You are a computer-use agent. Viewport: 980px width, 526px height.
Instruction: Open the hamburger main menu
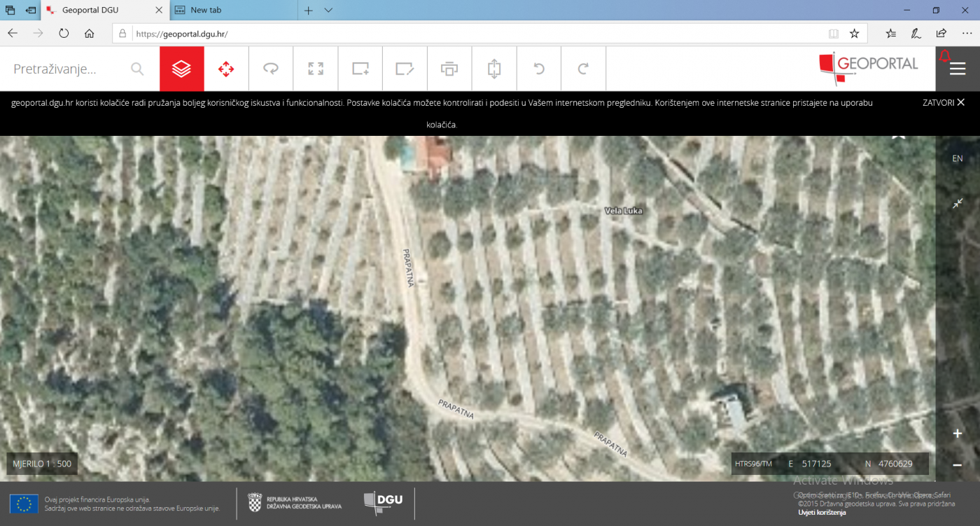pos(958,69)
